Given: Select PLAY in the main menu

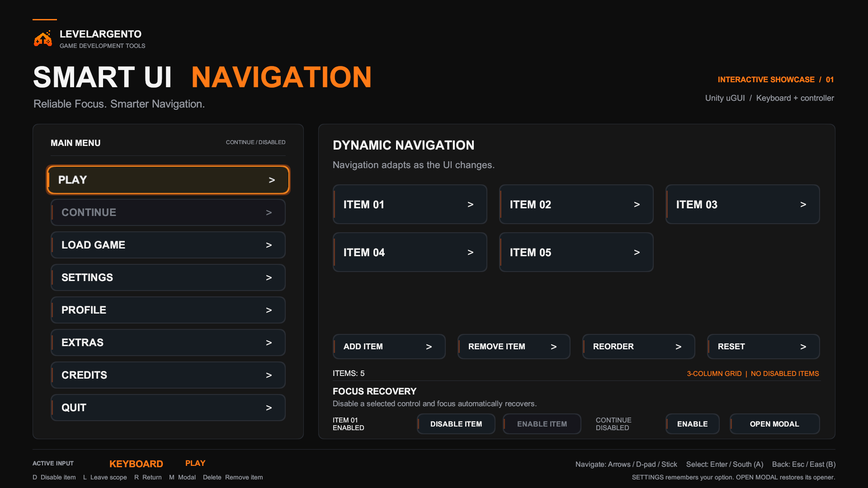Looking at the screenshot, I should pyautogui.click(x=168, y=180).
